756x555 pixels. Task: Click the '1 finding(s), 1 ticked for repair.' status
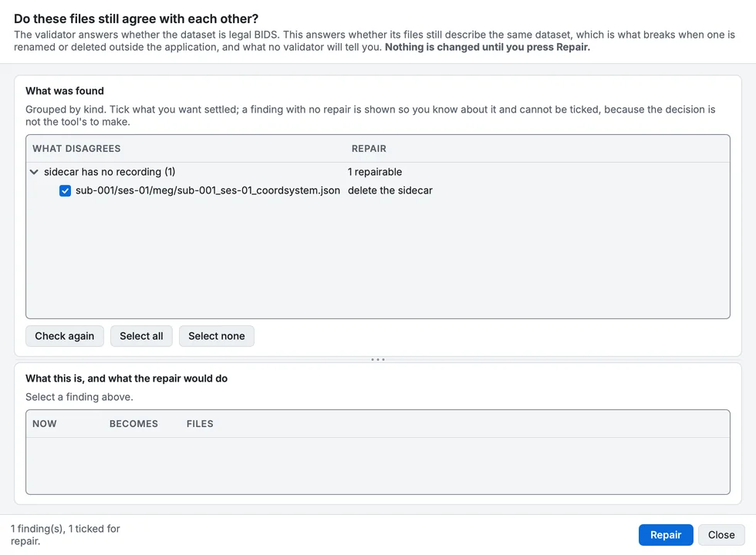(65, 535)
